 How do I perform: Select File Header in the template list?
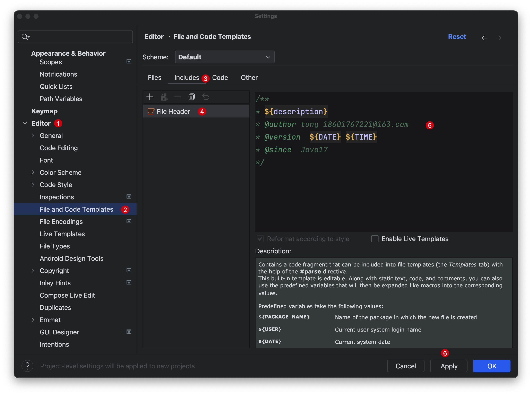[196, 111]
